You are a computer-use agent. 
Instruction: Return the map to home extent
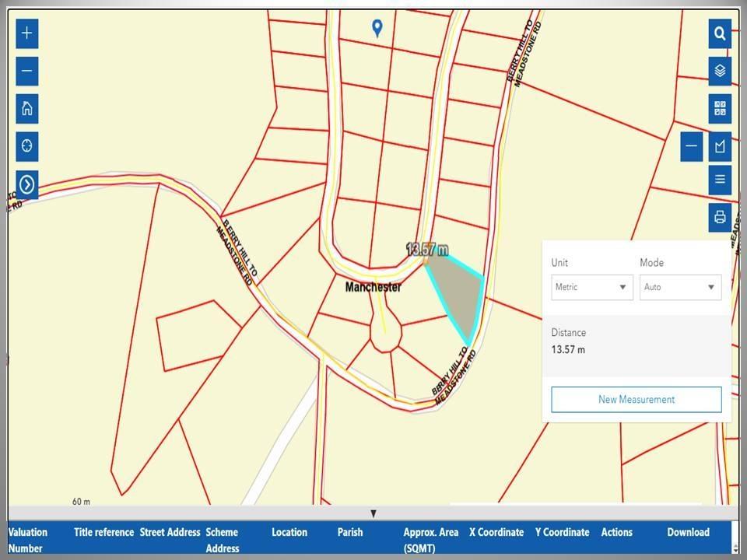[x=27, y=108]
